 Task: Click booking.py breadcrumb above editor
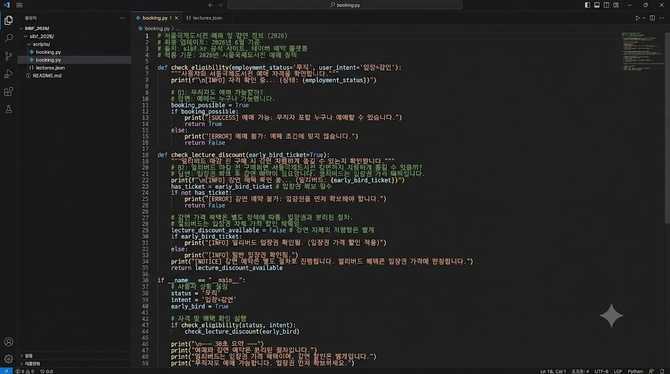tap(156, 29)
